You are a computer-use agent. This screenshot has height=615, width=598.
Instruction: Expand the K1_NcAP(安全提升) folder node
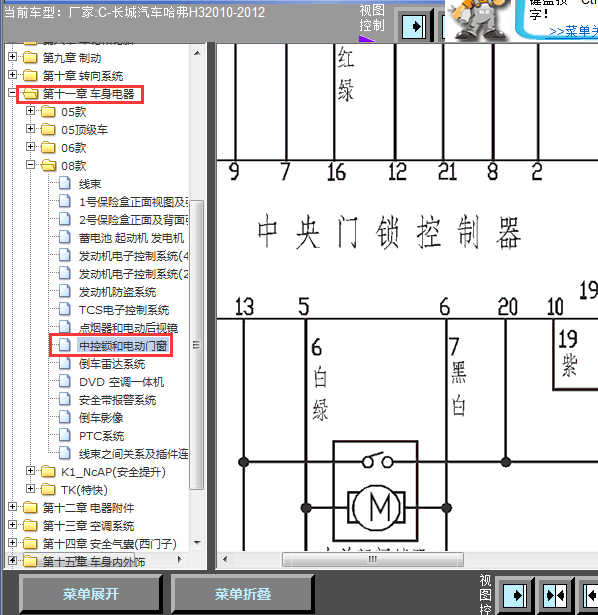(31, 471)
